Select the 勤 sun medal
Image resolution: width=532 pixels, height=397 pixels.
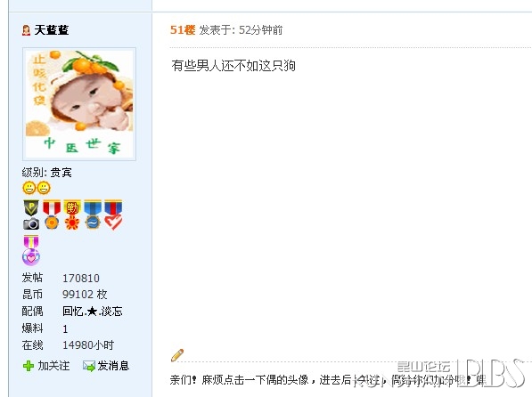(x=72, y=215)
